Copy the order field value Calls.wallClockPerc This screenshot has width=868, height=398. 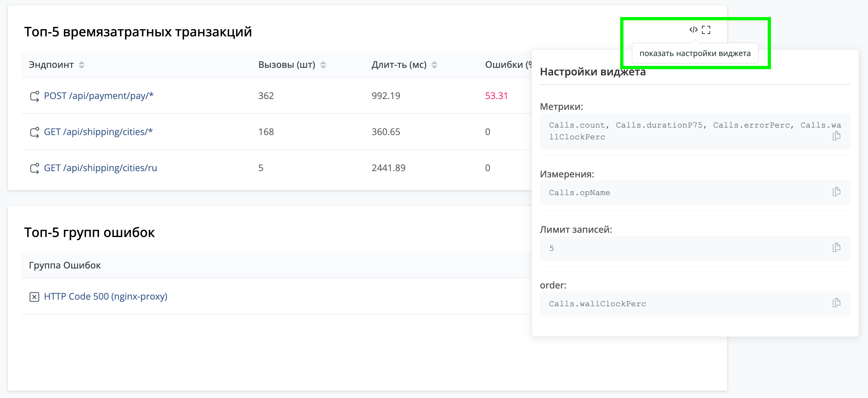837,303
